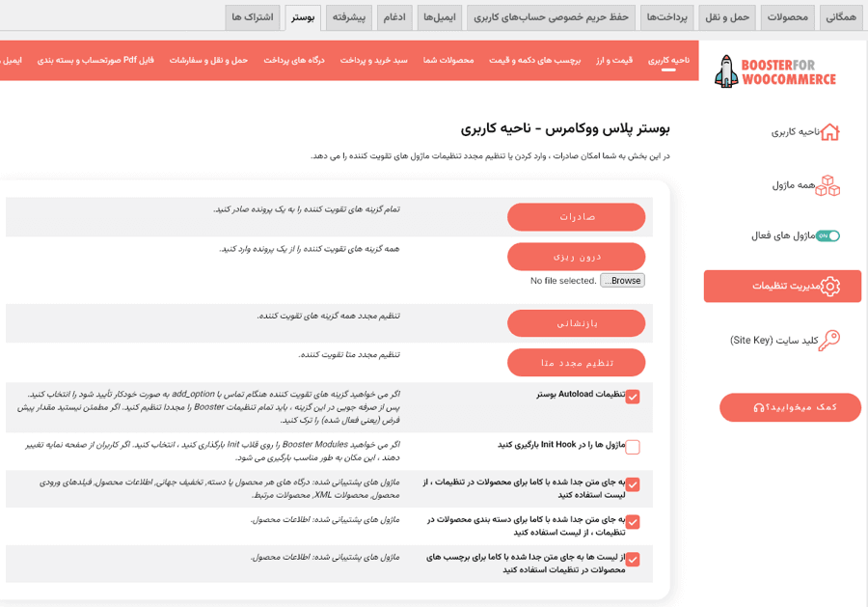This screenshot has width=868, height=607.
Task: Click the کمک میخواهید help button
Action: [791, 407]
